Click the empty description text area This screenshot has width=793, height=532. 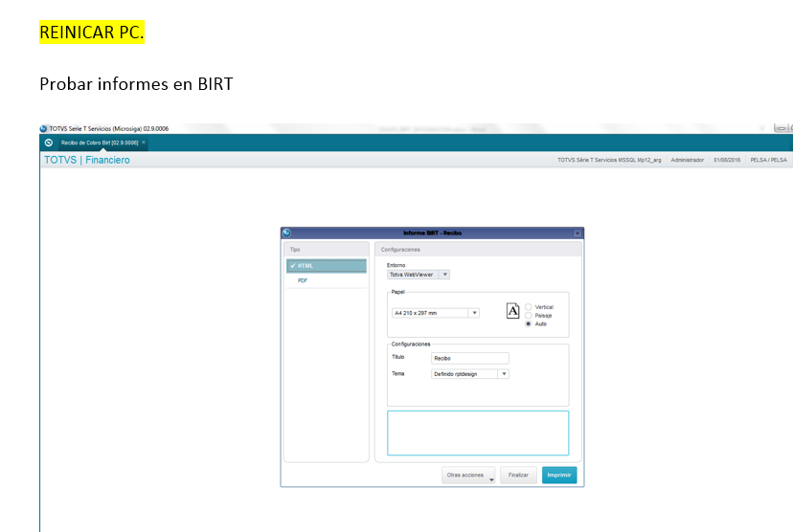(x=478, y=433)
